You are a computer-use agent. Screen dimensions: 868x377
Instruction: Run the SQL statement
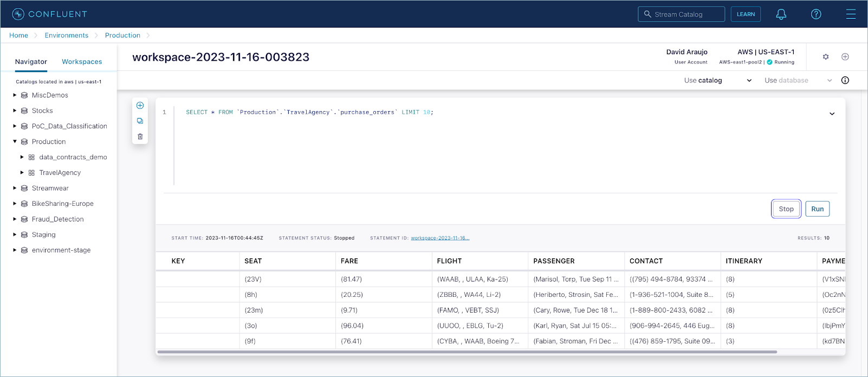click(x=817, y=209)
